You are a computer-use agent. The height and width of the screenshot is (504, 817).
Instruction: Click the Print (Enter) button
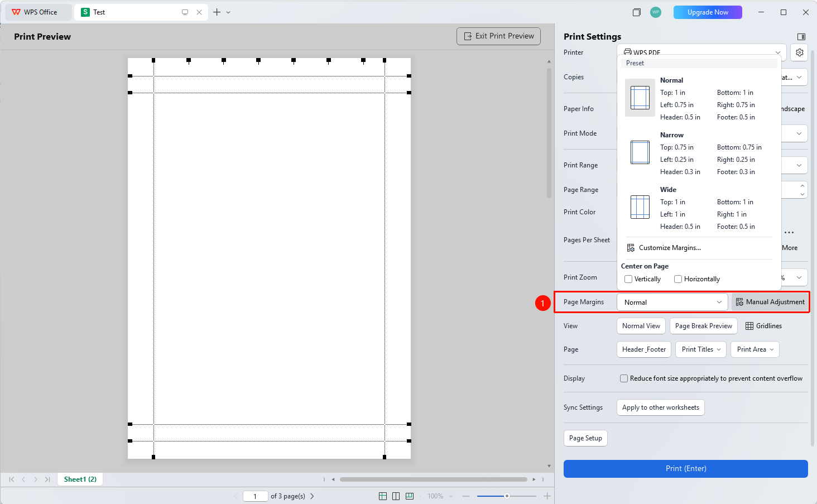coord(686,469)
